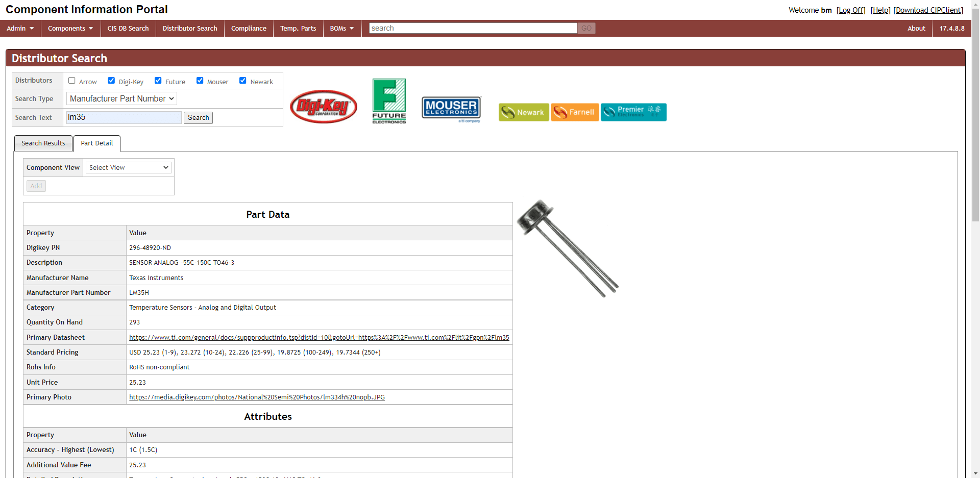The width and height of the screenshot is (980, 478).
Task: Click the teal Premier Electronics logo
Action: (x=633, y=112)
